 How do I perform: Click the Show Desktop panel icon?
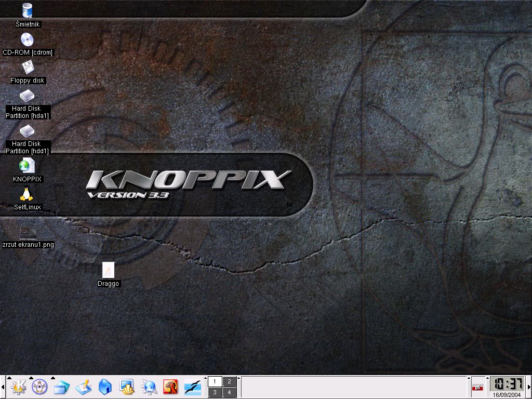click(83, 387)
